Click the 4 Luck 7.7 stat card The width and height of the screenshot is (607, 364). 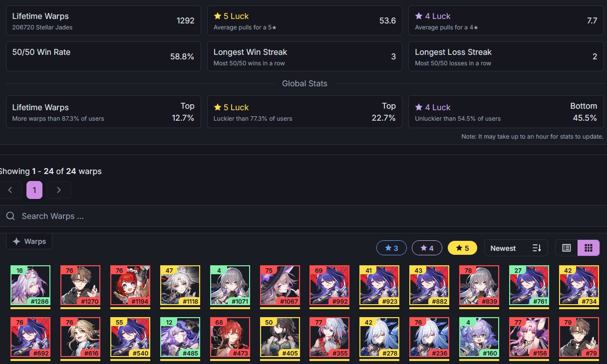coord(506,20)
